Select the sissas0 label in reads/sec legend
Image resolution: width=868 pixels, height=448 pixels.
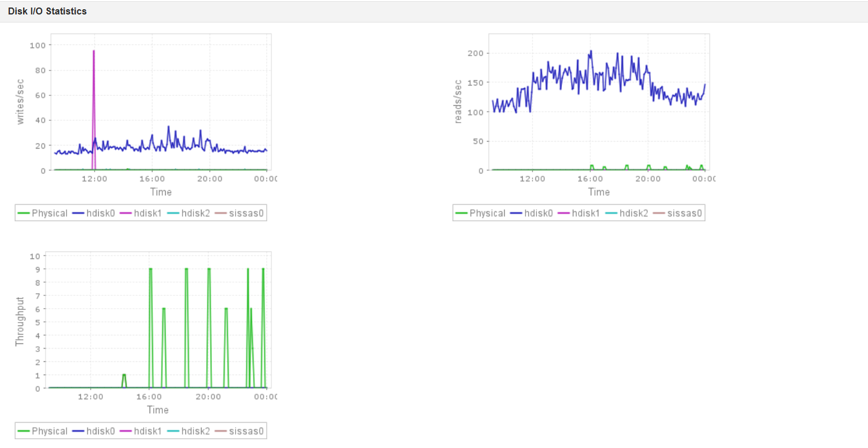point(686,213)
